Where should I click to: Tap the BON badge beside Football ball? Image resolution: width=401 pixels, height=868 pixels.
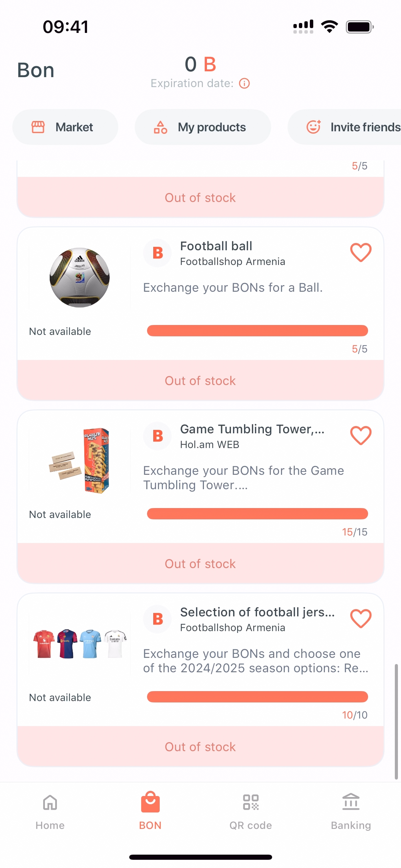tap(158, 253)
